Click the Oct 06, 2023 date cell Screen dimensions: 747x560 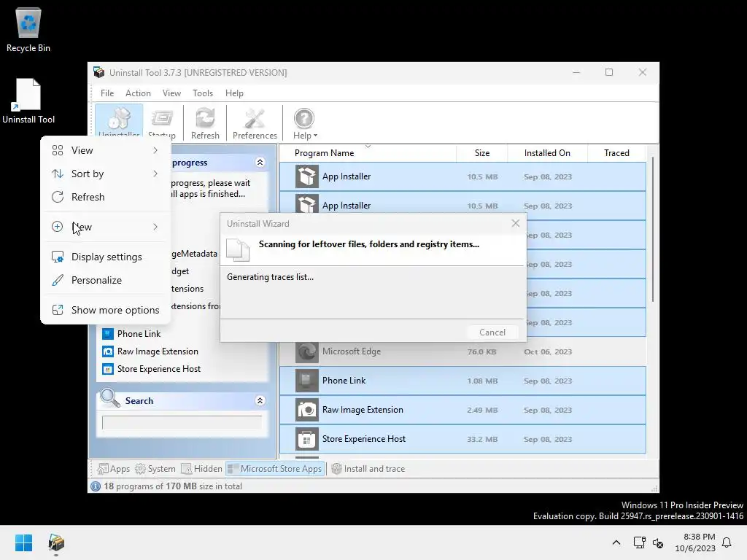pyautogui.click(x=547, y=352)
